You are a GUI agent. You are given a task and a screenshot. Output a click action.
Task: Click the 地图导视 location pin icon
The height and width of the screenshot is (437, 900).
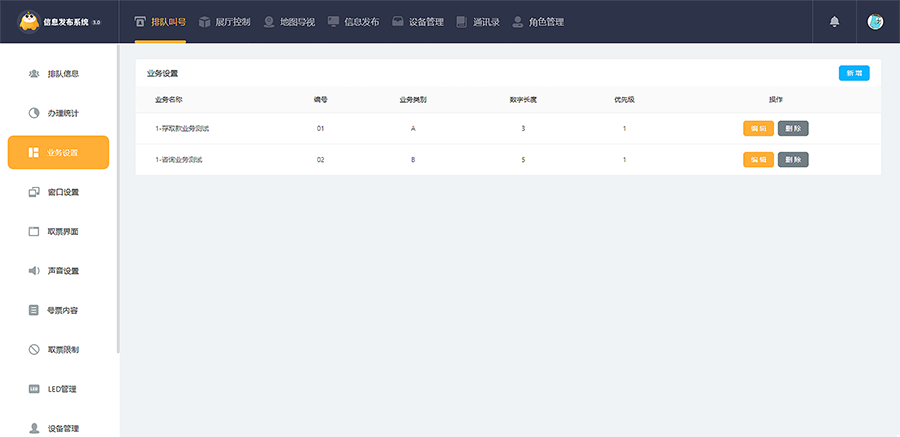pos(269,22)
